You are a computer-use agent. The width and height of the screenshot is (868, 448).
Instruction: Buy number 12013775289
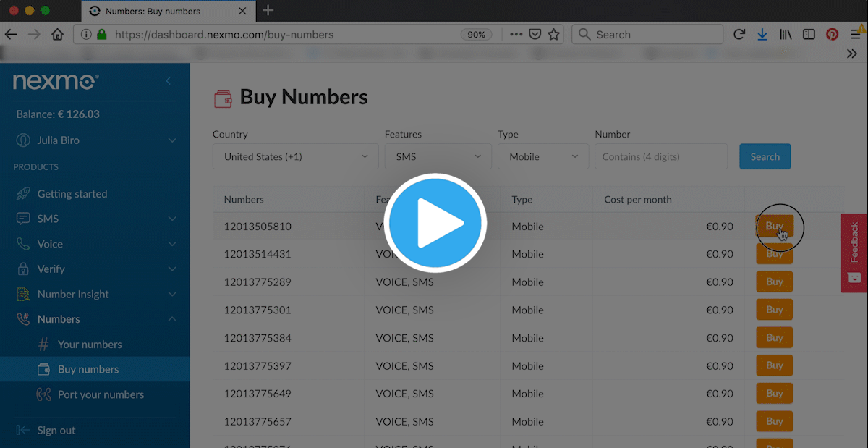(775, 282)
